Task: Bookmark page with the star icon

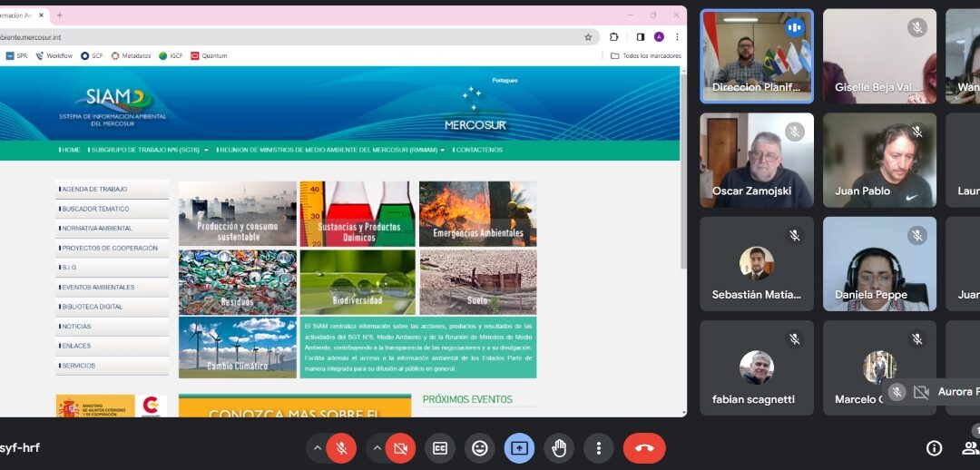Action: pyautogui.click(x=588, y=37)
